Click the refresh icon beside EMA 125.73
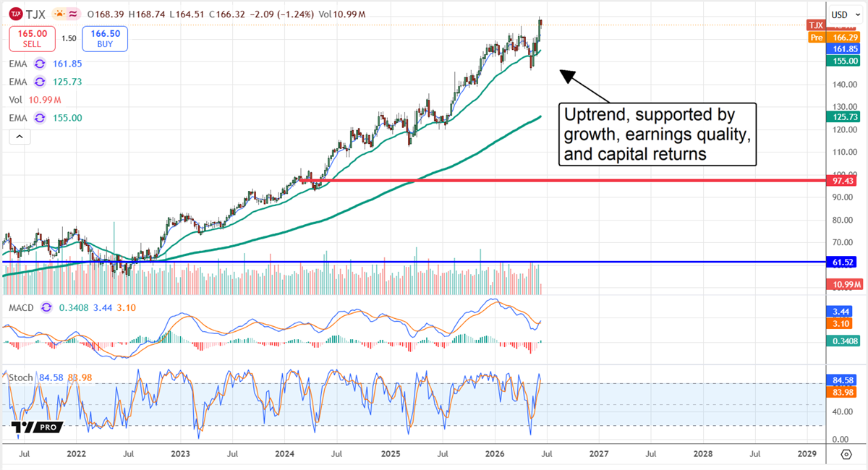Viewport: 868px width, 470px height. click(40, 82)
